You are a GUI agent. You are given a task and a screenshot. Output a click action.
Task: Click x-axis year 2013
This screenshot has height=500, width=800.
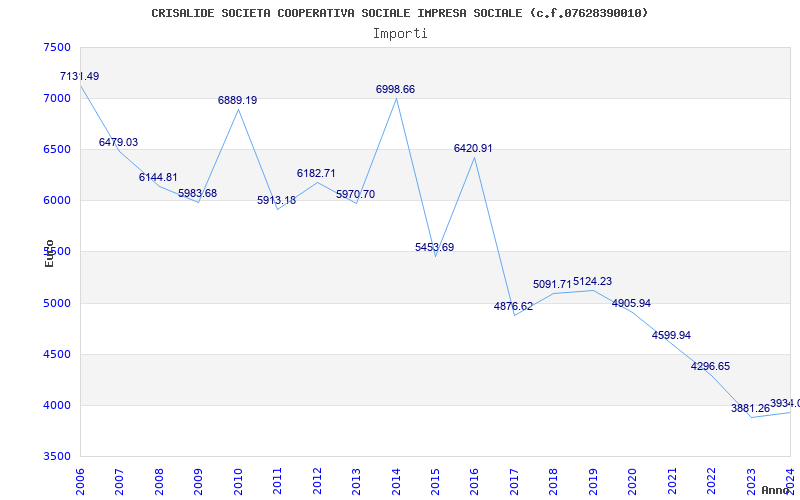(357, 481)
